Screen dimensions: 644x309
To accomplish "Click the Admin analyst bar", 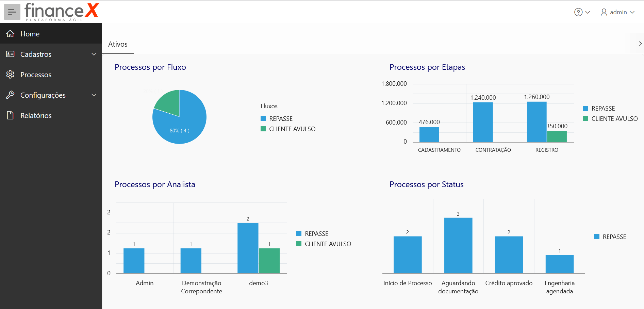I will point(134,261).
